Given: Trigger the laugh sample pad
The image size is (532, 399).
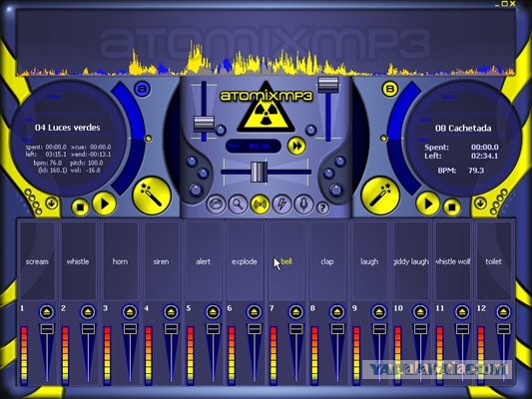Looking at the screenshot, I should click(369, 260).
